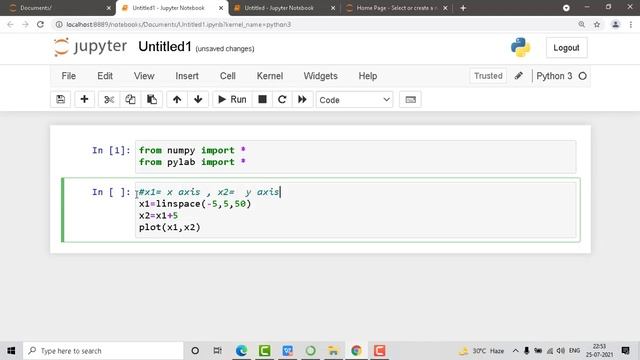Switch to the Documents/ browser tab
Screen dimensions: 640x360
pyautogui.click(x=58, y=8)
